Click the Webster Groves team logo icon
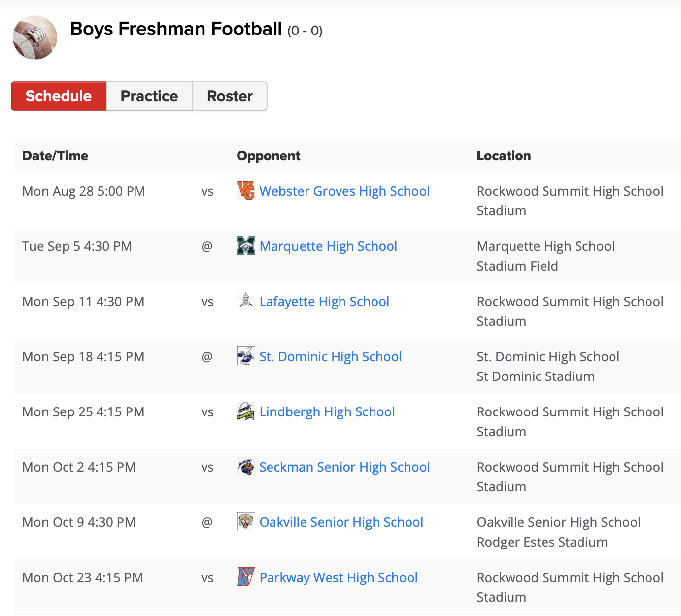This screenshot has height=616, width=681. [x=246, y=190]
